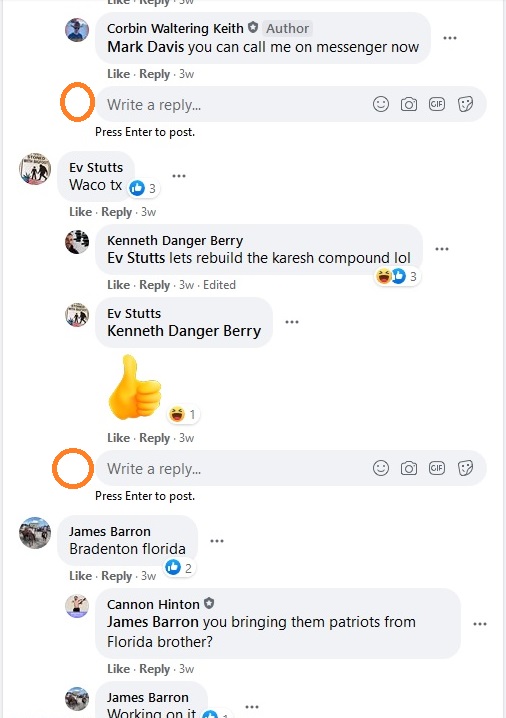Open options menu for Kenneth Danger Berry's comment
Image resolution: width=506 pixels, height=718 pixels.
(x=441, y=249)
